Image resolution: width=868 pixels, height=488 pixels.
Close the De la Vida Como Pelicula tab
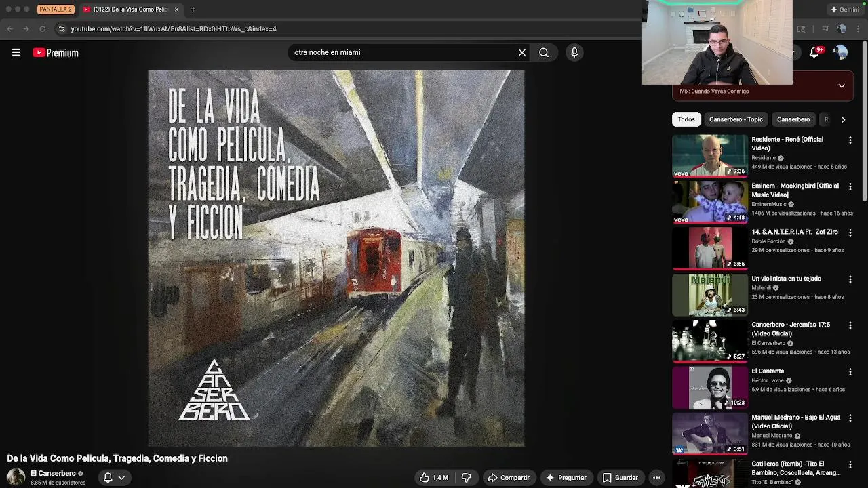(x=176, y=9)
